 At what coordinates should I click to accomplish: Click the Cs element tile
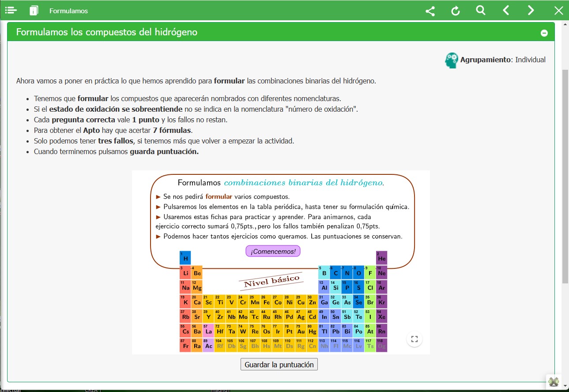185,331
